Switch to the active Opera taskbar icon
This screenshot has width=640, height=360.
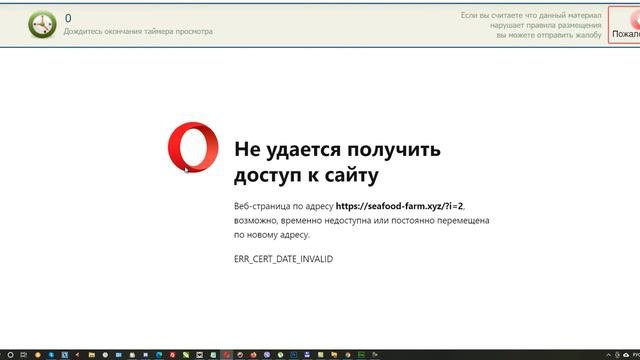tap(227, 355)
